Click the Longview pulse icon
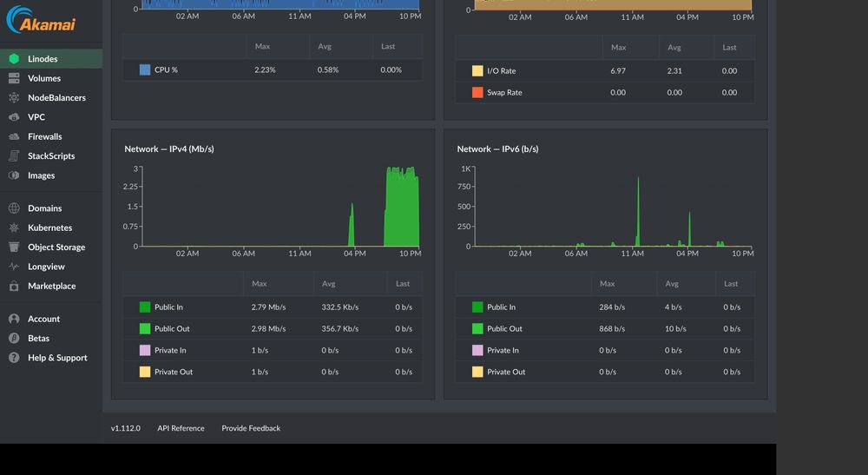868x475 pixels. pos(15,267)
